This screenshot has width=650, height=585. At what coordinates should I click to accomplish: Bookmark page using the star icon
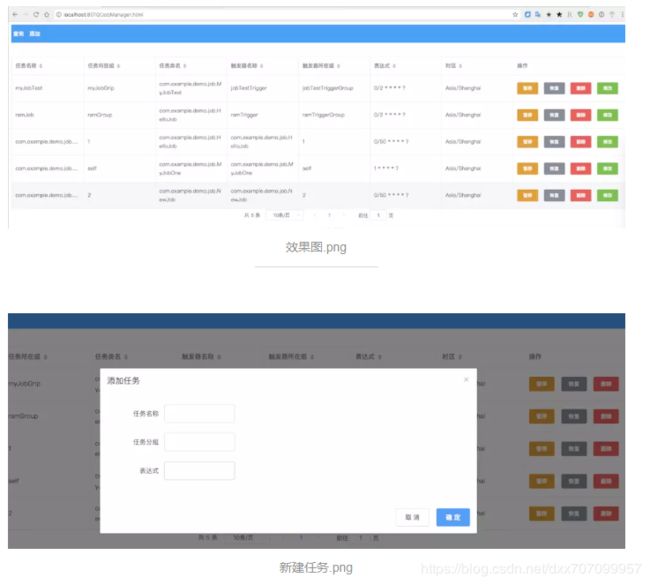coord(515,15)
